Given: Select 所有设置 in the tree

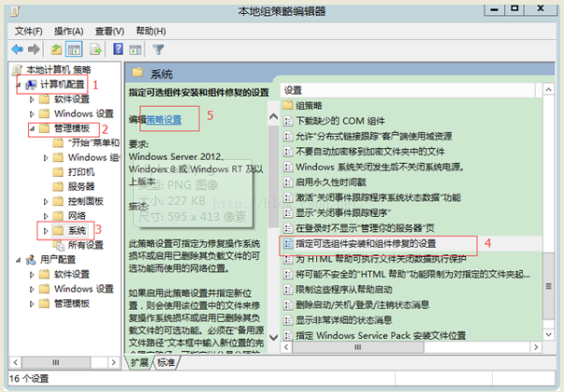Looking at the screenshot, I should click(x=86, y=244).
